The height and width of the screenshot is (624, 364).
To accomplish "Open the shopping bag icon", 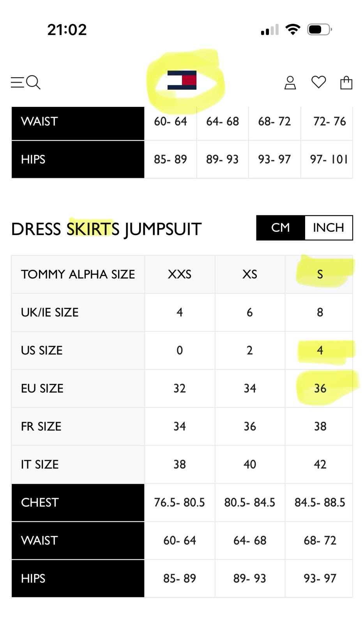I will pyautogui.click(x=346, y=82).
